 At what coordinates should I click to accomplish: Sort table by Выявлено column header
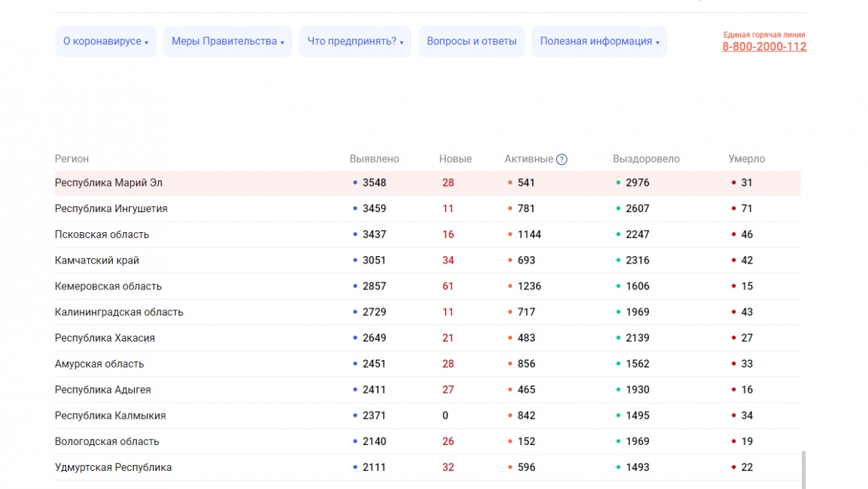374,159
